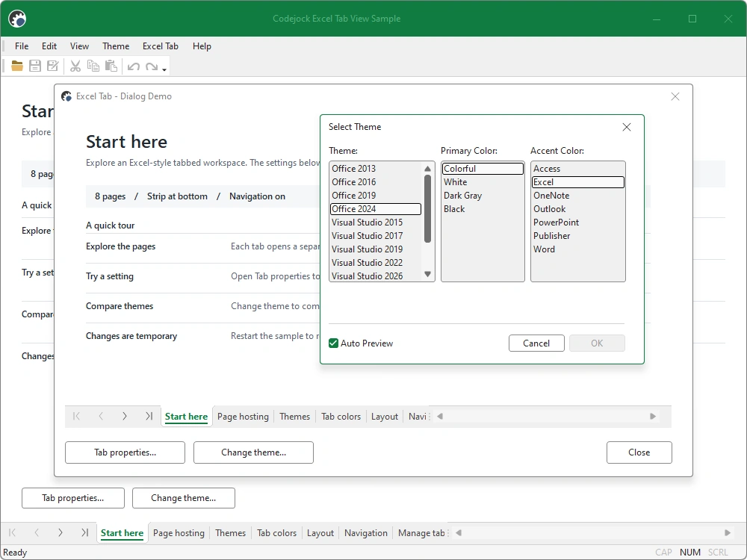Jump to last tab in Dialog Demo strip
The width and height of the screenshot is (747, 560).
[x=149, y=416]
